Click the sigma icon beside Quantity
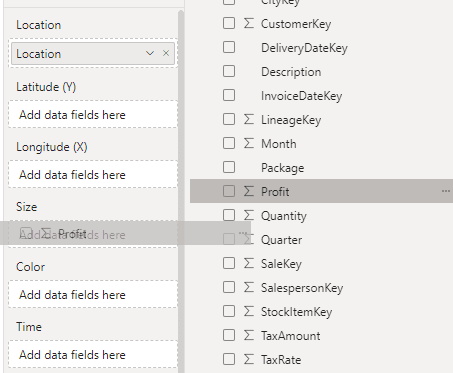The width and height of the screenshot is (453, 373). 249,215
